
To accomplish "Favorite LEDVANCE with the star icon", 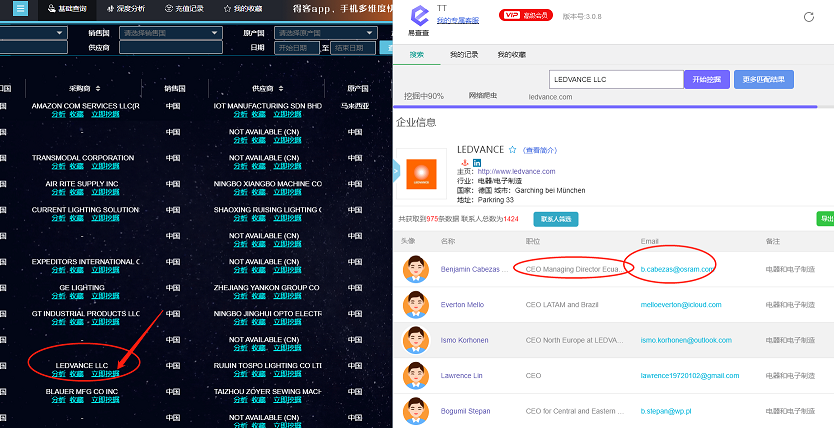I will (512, 150).
